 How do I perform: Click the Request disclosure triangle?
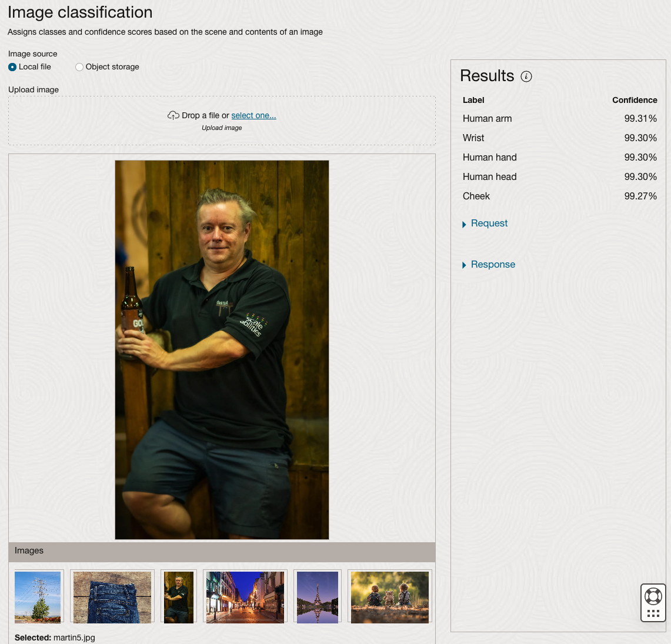pos(464,224)
